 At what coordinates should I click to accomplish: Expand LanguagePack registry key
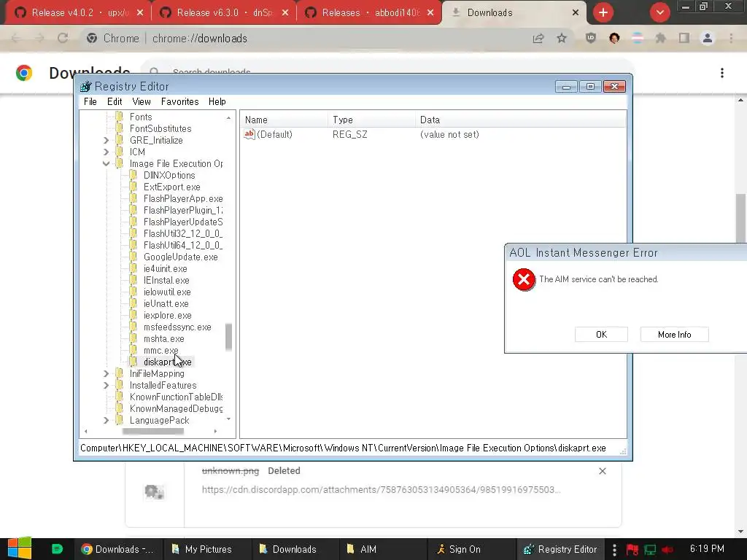(x=107, y=421)
